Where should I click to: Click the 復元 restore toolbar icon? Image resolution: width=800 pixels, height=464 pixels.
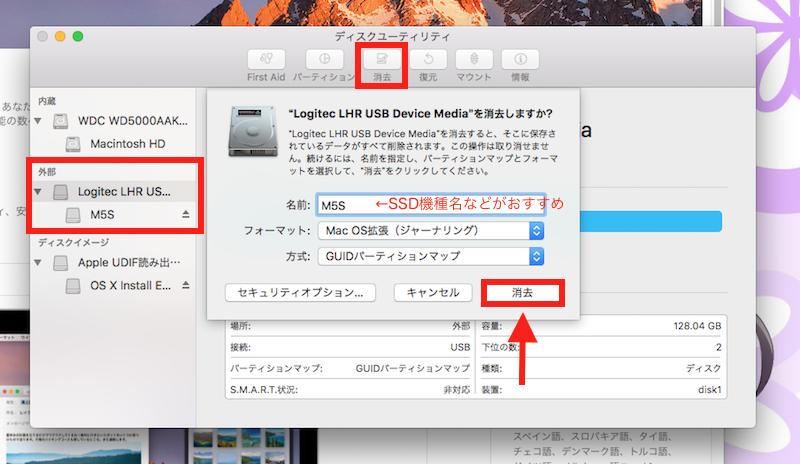[428, 59]
